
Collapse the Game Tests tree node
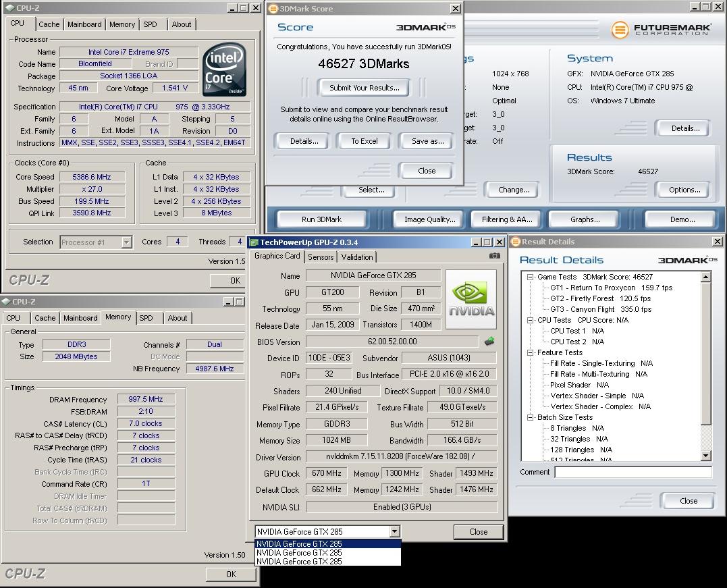(x=530, y=277)
